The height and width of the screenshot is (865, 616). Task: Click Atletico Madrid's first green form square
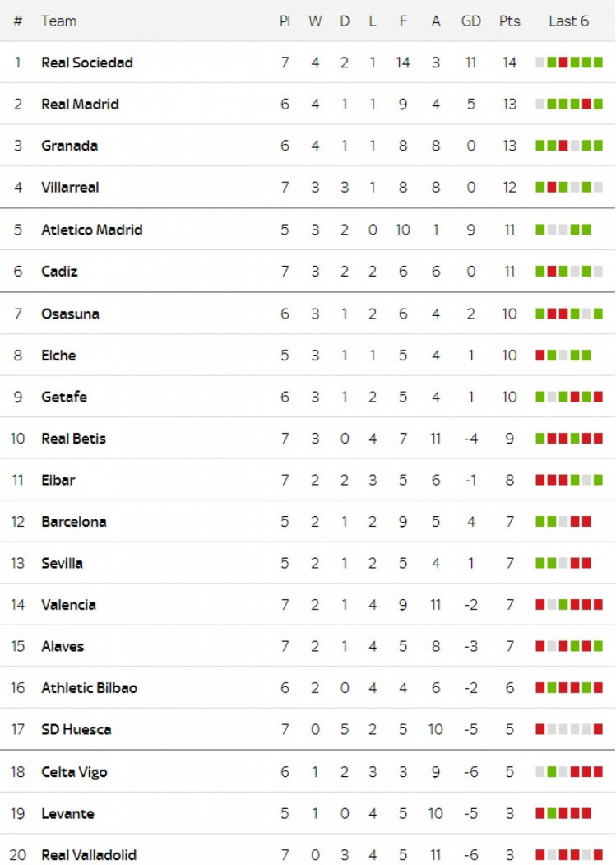coord(540,230)
